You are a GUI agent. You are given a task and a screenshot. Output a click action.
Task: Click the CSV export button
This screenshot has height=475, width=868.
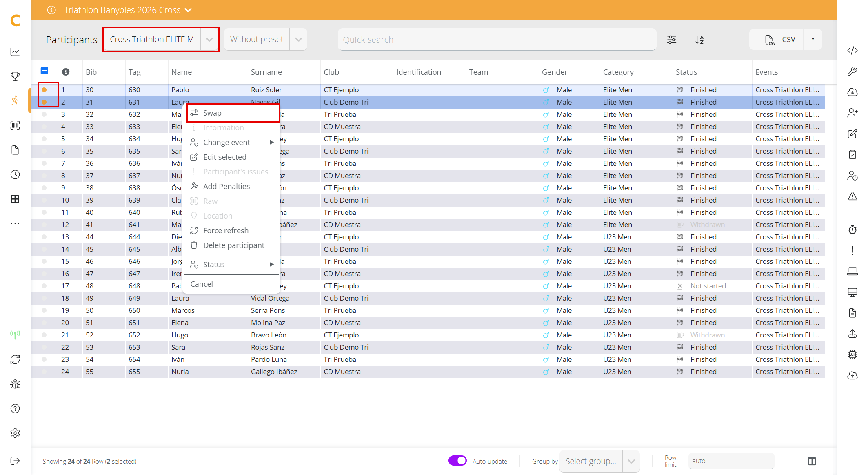(777, 39)
